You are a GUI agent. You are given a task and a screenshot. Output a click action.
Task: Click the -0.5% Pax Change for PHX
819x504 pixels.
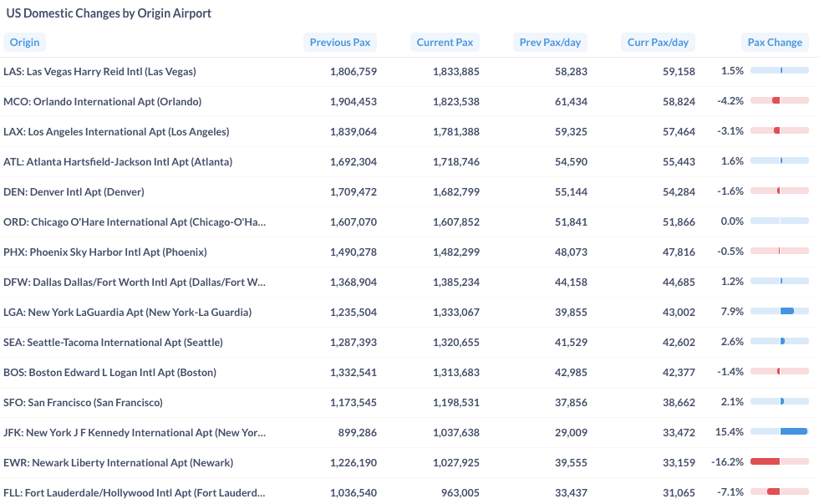point(730,252)
